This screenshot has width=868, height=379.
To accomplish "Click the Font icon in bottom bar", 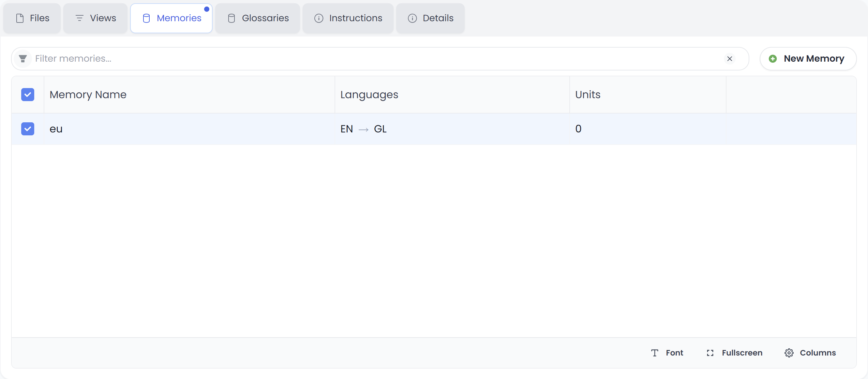I will [654, 353].
